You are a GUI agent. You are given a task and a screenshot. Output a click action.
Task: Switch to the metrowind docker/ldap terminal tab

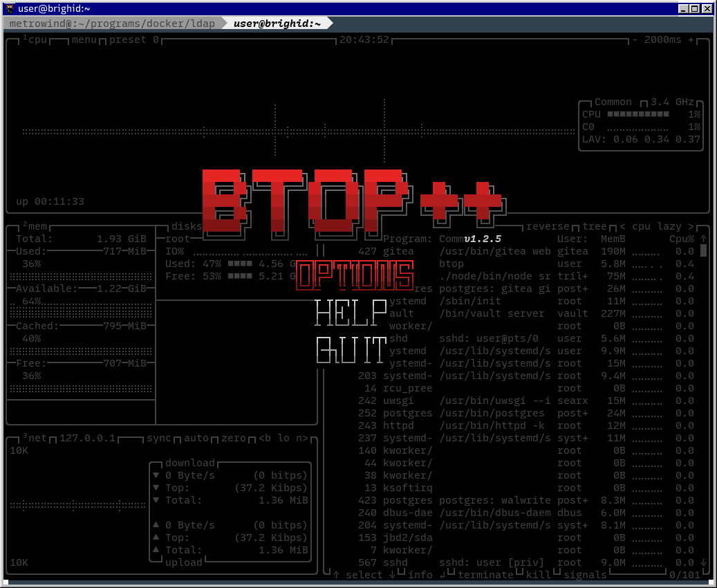(112, 24)
